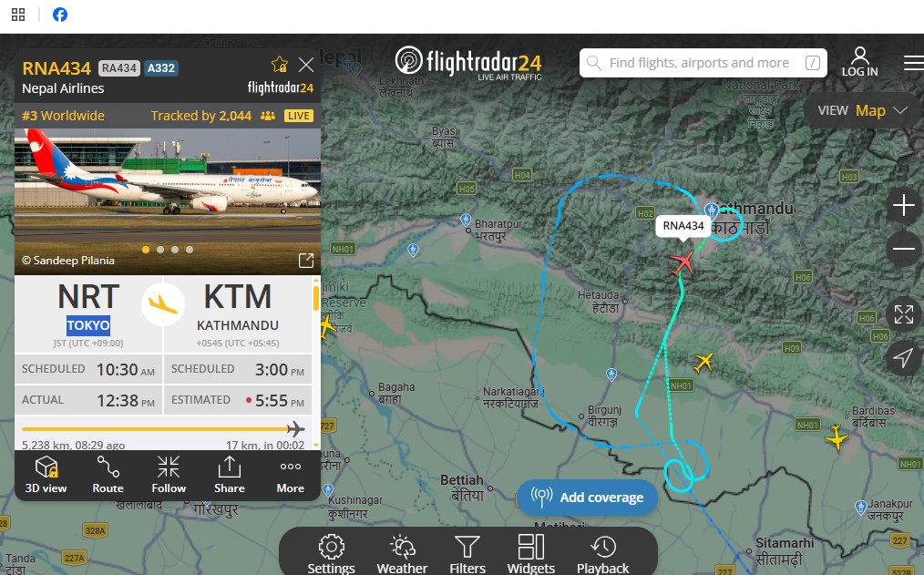Click the Find flights search field
Viewport: 924px width, 575px height.
click(x=703, y=63)
